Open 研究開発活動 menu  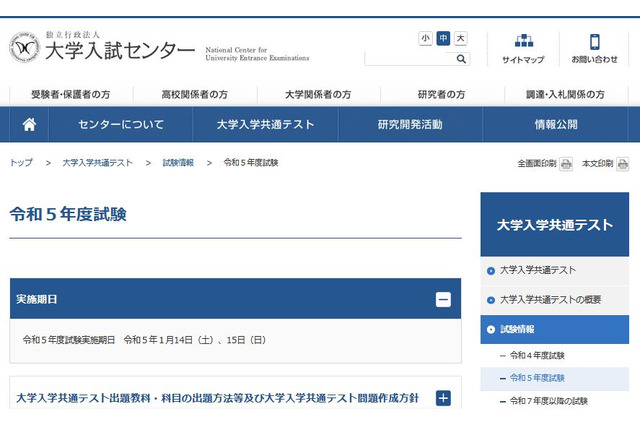click(410, 124)
